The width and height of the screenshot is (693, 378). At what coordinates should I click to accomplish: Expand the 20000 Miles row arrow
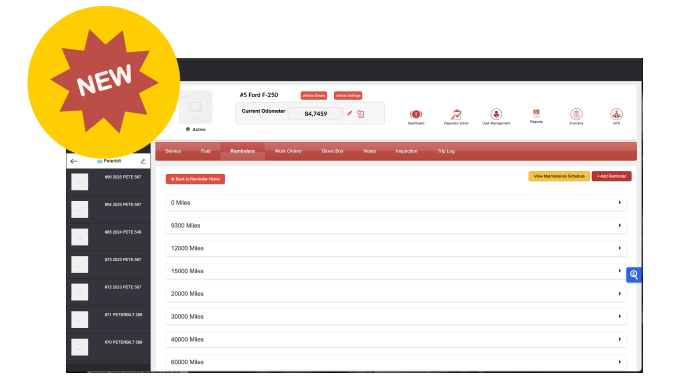coord(620,294)
